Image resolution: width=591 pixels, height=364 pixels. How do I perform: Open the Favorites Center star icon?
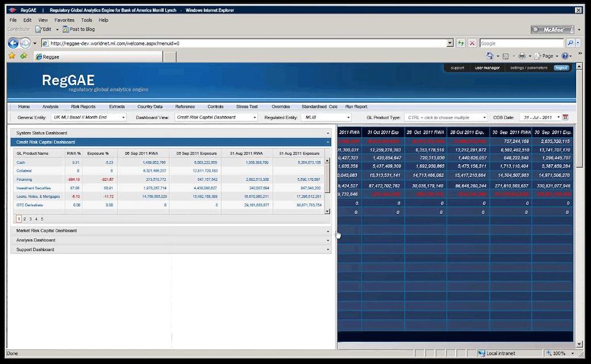(x=12, y=56)
